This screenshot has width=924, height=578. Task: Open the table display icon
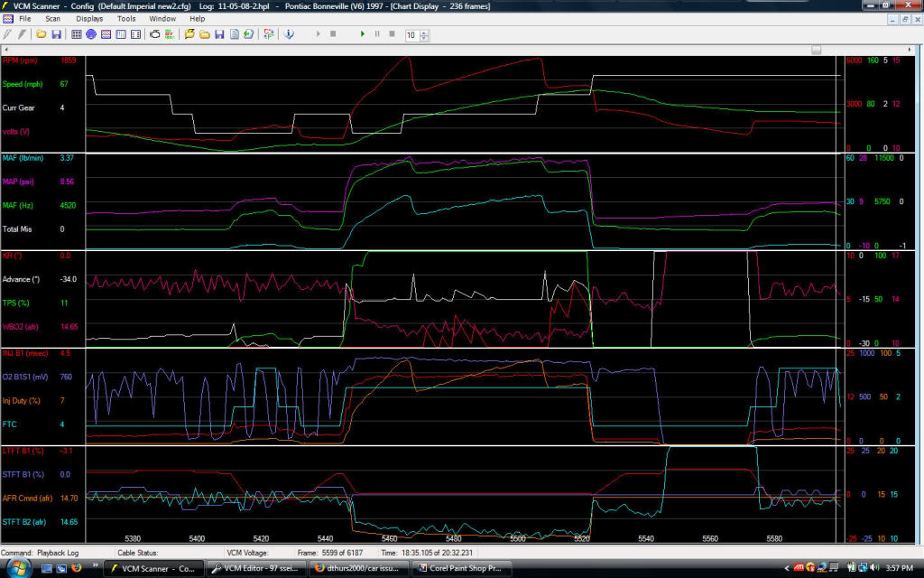[x=76, y=34]
